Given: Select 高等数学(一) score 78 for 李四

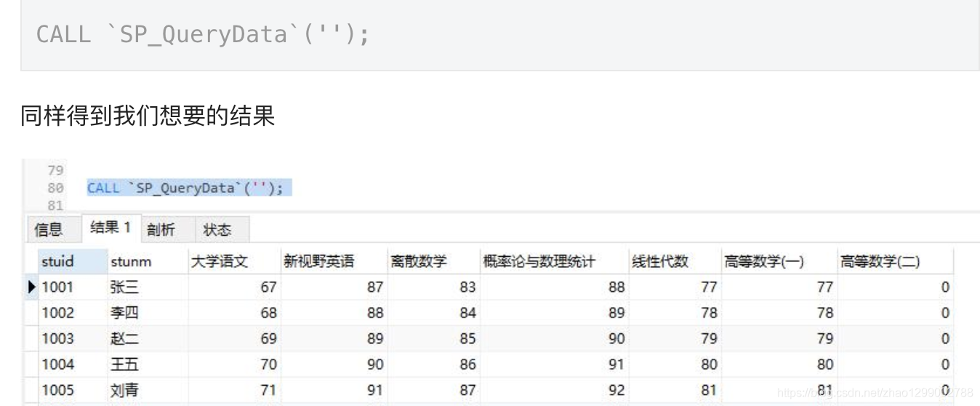Looking at the screenshot, I should (x=779, y=313).
